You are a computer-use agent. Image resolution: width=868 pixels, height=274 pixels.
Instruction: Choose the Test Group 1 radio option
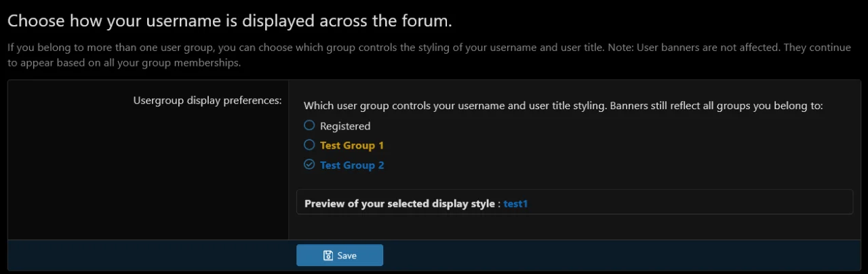click(x=309, y=145)
